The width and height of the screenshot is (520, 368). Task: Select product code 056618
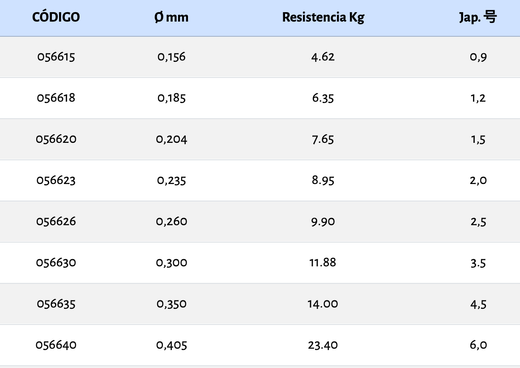tap(56, 98)
